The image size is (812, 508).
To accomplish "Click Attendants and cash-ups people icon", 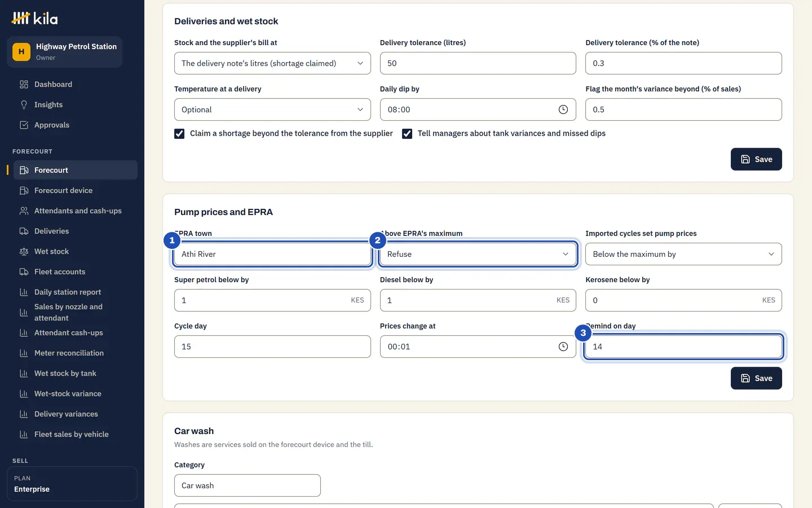I will [24, 211].
